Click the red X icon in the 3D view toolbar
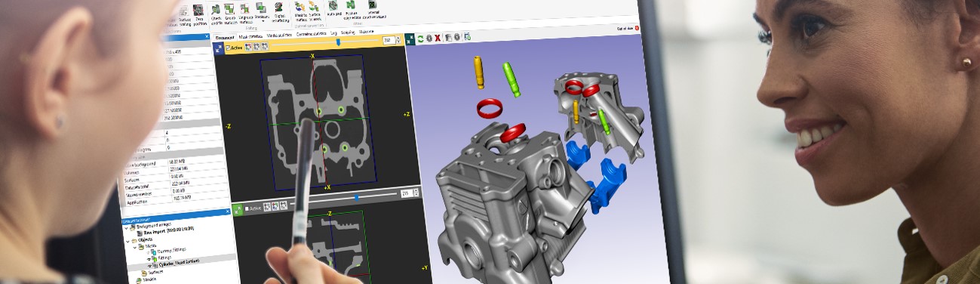The height and width of the screenshot is (284, 980). pyautogui.click(x=438, y=38)
